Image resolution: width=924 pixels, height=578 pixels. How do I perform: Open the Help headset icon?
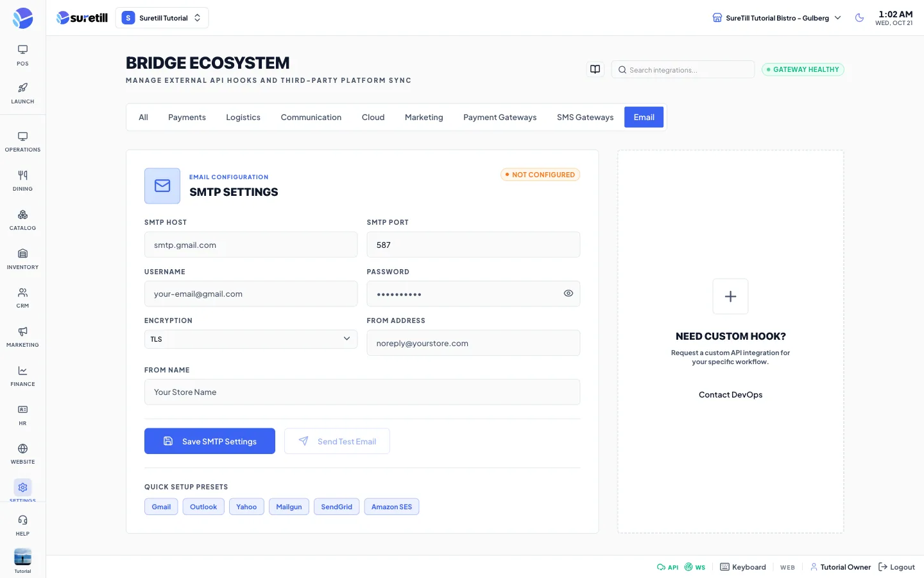[22, 520]
